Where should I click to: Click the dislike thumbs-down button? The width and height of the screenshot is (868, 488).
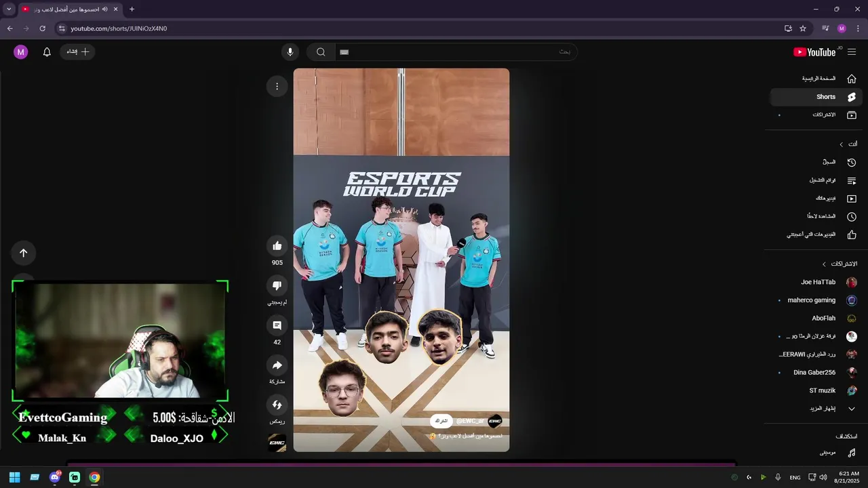click(x=277, y=285)
